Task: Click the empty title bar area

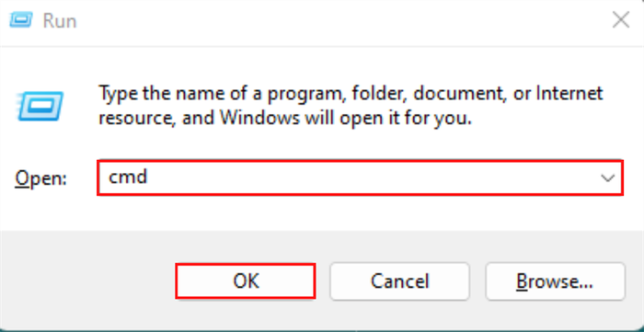Action: pyautogui.click(x=341, y=19)
